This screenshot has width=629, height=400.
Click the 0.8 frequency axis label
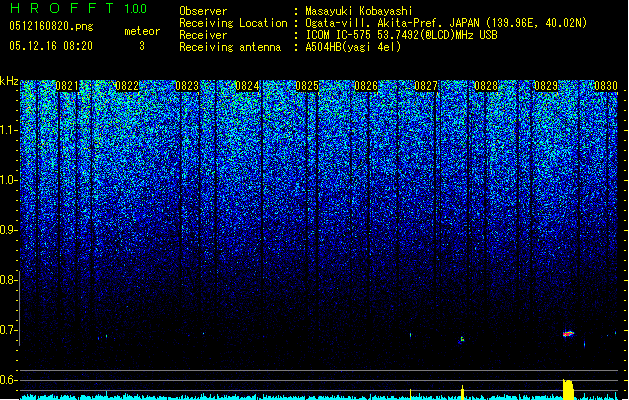click(9, 280)
